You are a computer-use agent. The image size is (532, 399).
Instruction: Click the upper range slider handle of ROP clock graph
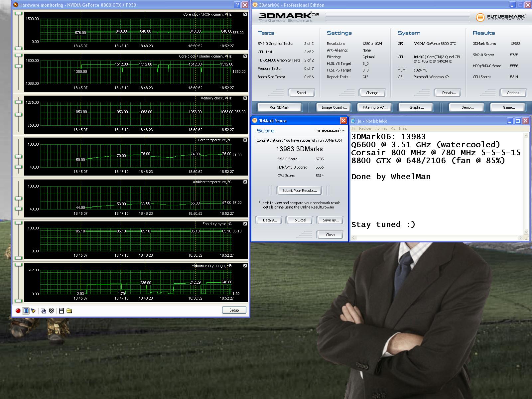(18, 14)
